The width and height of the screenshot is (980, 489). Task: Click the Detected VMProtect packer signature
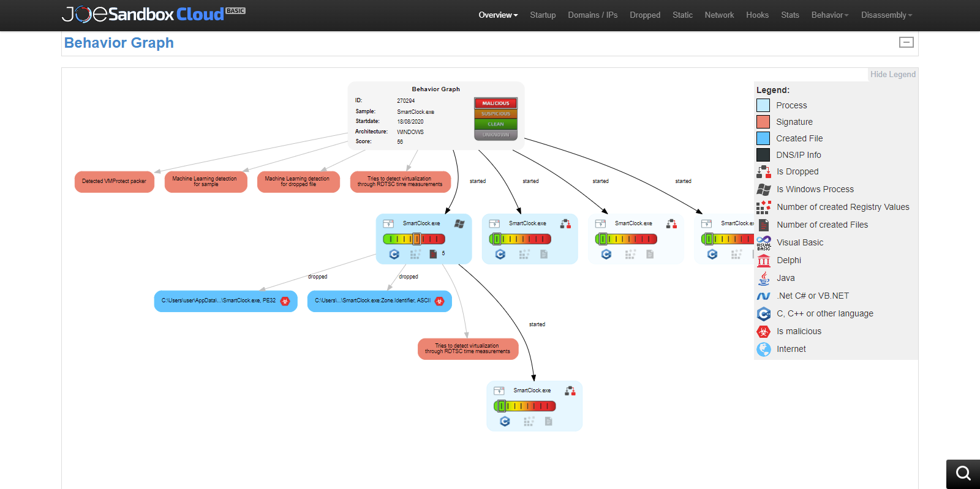click(x=115, y=182)
